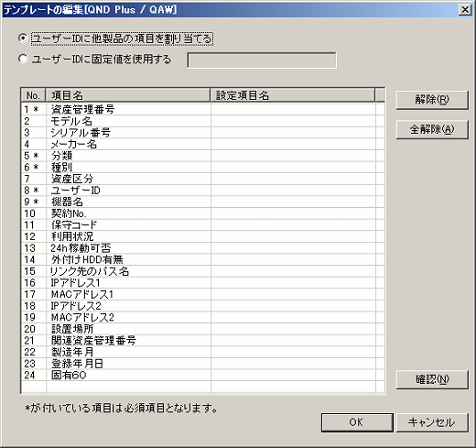
Task: Click the 確認(N) button
Action: click(432, 379)
